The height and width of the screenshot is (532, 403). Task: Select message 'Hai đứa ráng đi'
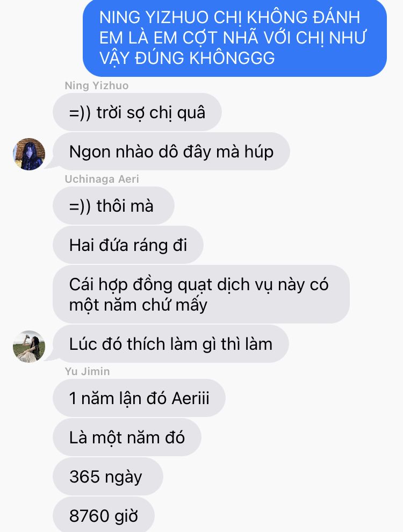pos(128,245)
